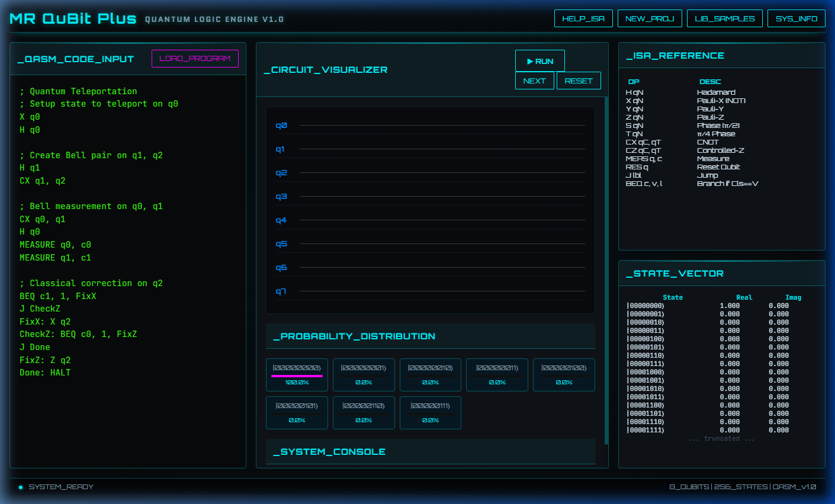
Task: Select the |00000110⟩ probability card
Action: coord(364,413)
